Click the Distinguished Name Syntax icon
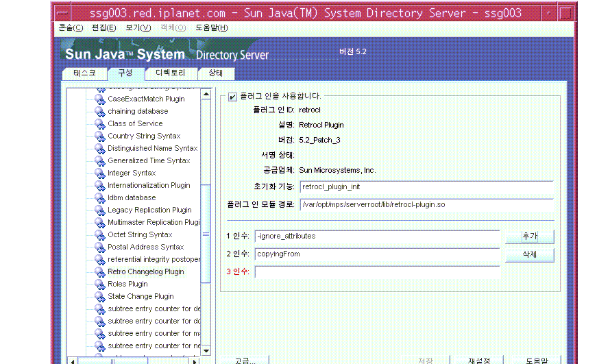 pyautogui.click(x=100, y=149)
